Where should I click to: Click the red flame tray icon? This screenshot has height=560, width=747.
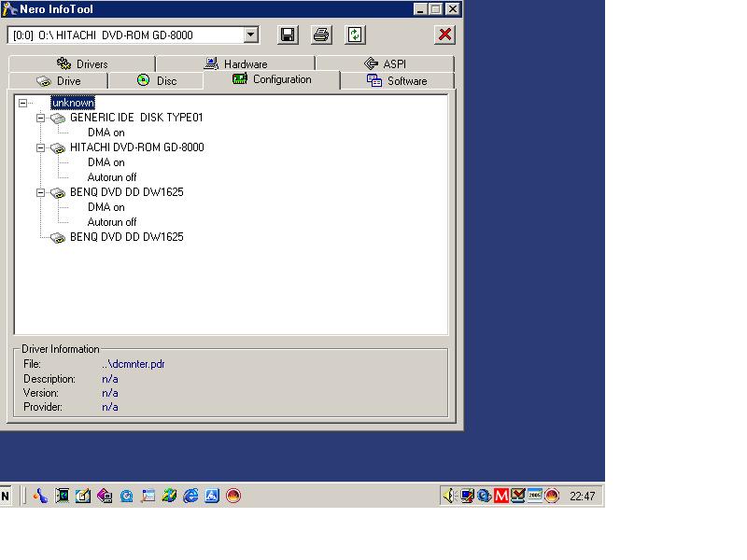(552, 496)
